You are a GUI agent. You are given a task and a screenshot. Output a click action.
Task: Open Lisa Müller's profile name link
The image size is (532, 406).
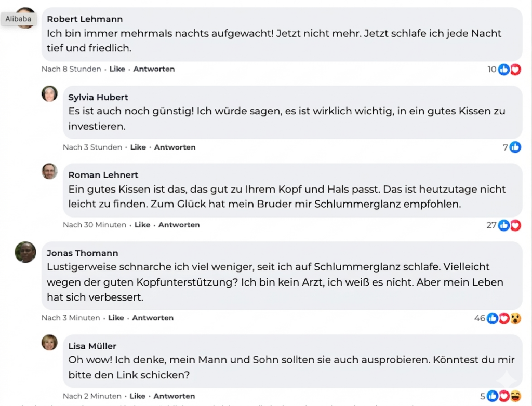pos(92,346)
